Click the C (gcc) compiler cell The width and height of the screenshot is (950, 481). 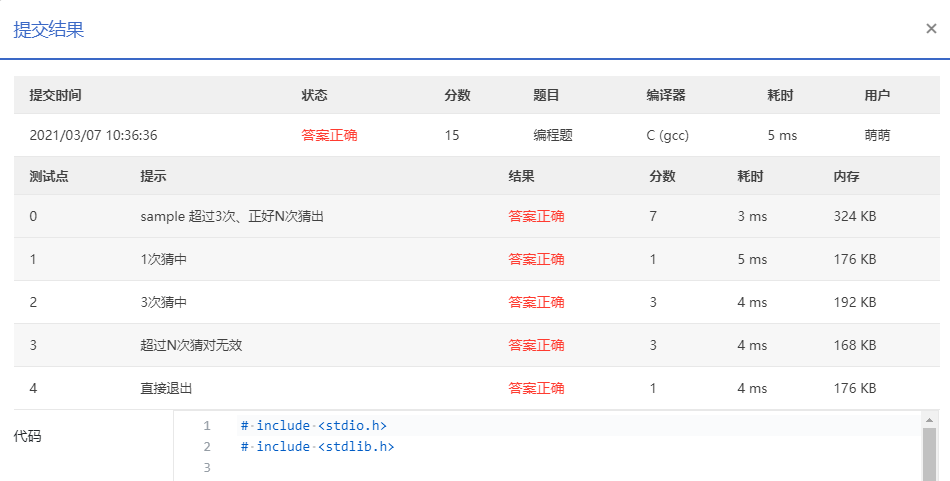click(668, 135)
